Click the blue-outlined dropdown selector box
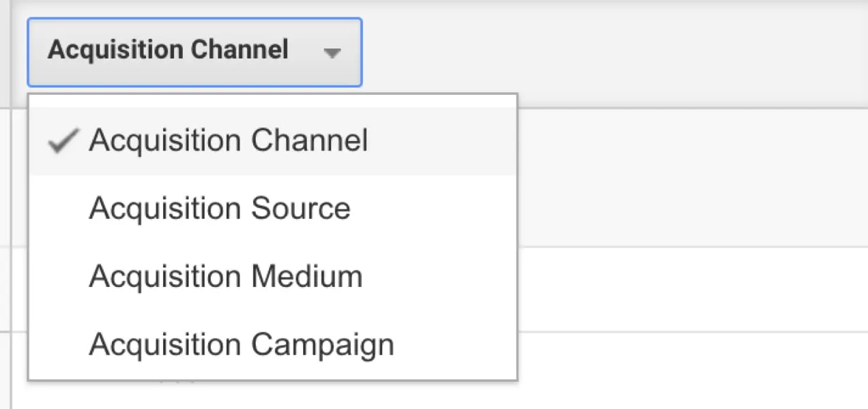Viewport: 868px width, 409px height. point(194,52)
